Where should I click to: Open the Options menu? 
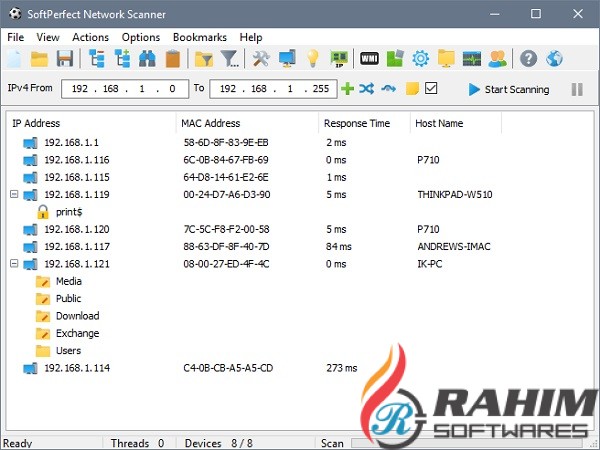point(141,37)
